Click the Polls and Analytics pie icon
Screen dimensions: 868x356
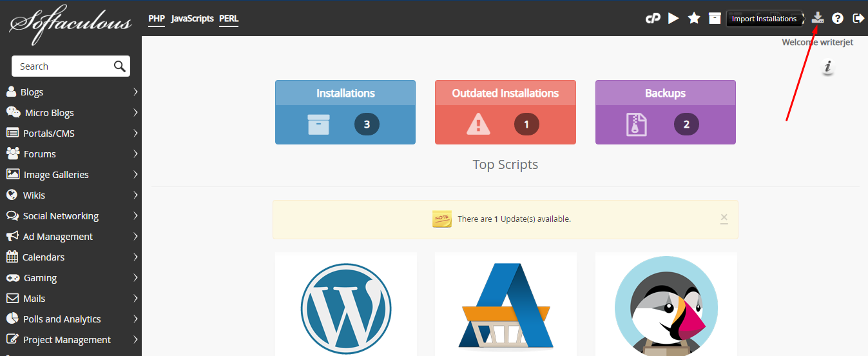[12, 319]
